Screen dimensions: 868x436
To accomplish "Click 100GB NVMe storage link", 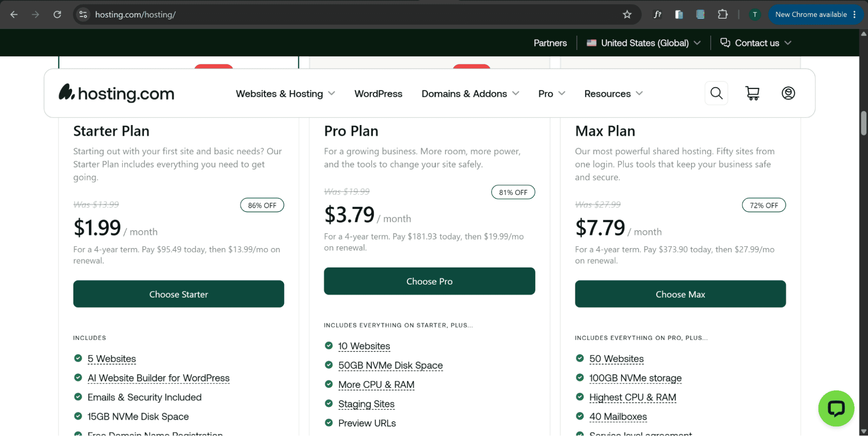I will [635, 378].
